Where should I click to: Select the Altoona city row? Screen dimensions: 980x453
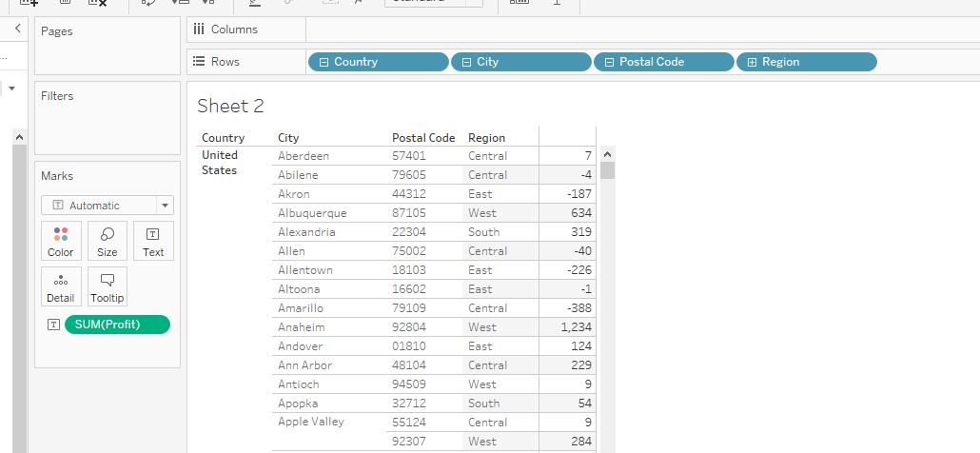[299, 289]
